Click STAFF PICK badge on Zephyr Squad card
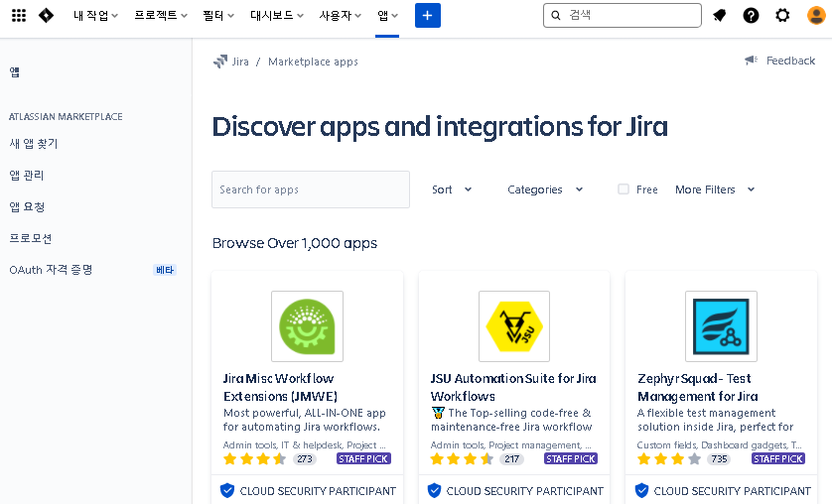The image size is (832, 504). 778,459
